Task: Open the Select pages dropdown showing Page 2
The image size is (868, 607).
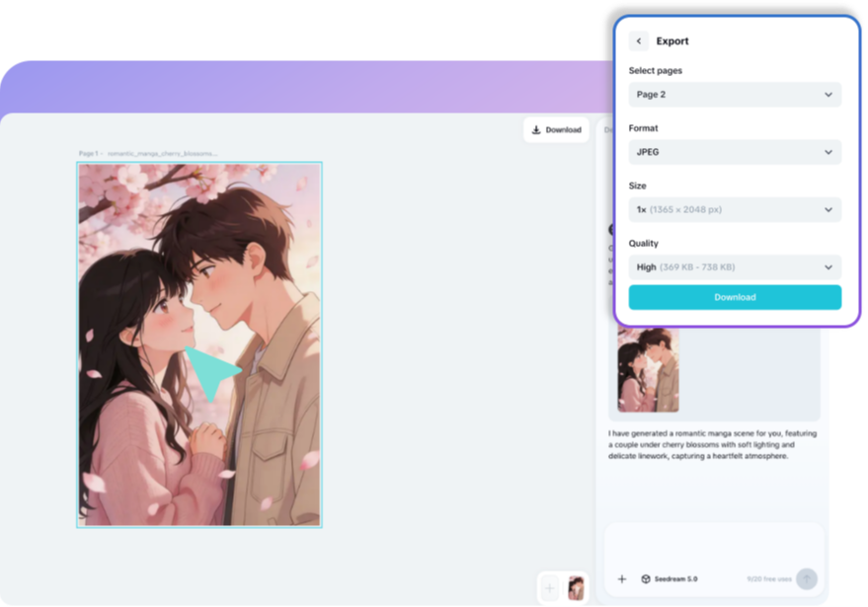Action: [x=735, y=95]
